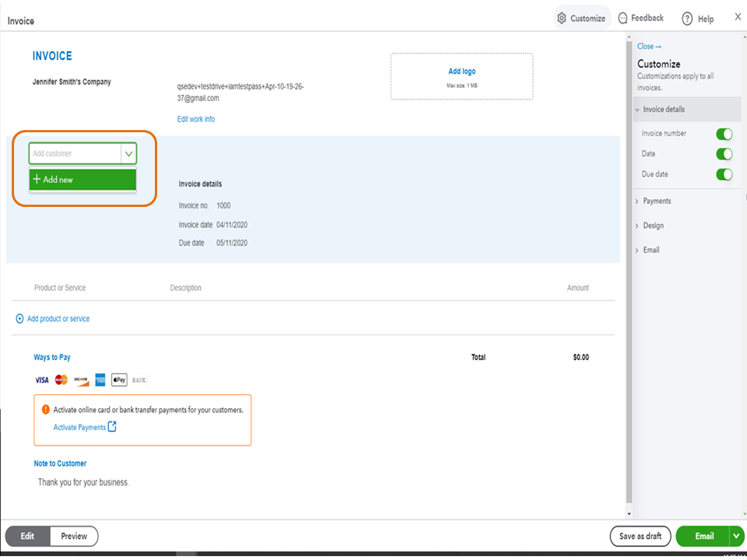Click Save as draft button
This screenshot has height=560, width=747.
(640, 536)
